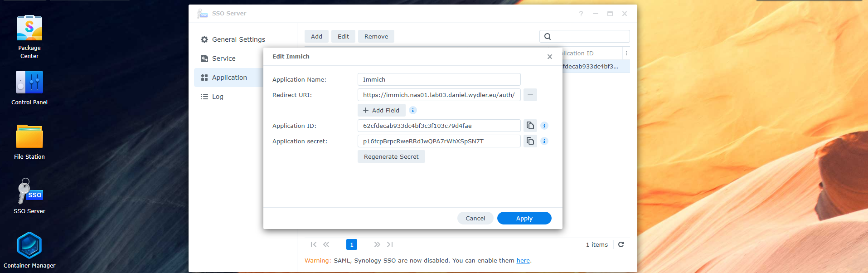
Task: Apply the Immich application changes
Action: [x=524, y=218]
